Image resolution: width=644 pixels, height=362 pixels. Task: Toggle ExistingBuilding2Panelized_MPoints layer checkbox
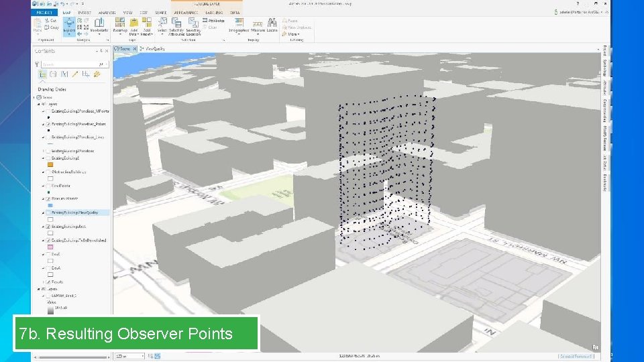click(x=48, y=111)
